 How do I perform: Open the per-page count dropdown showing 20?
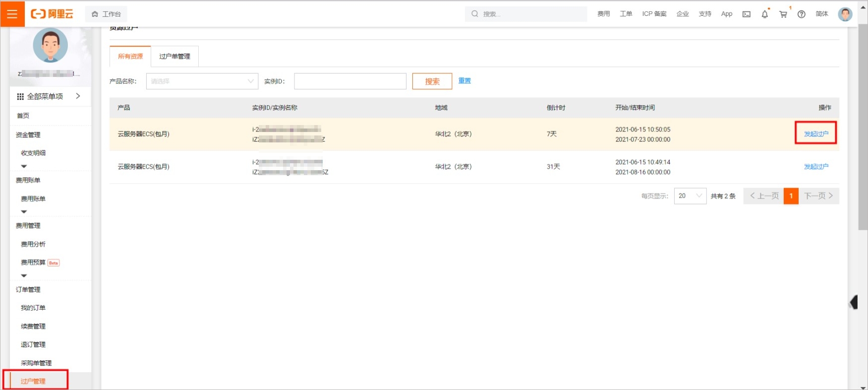(x=690, y=196)
